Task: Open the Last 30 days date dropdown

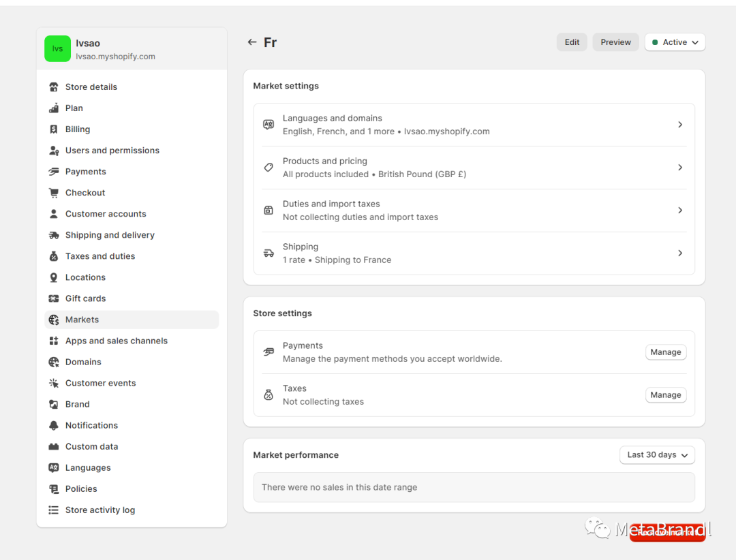Action: tap(657, 455)
